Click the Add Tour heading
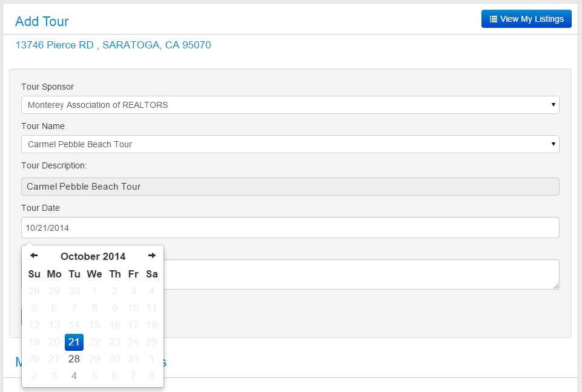 42,22
